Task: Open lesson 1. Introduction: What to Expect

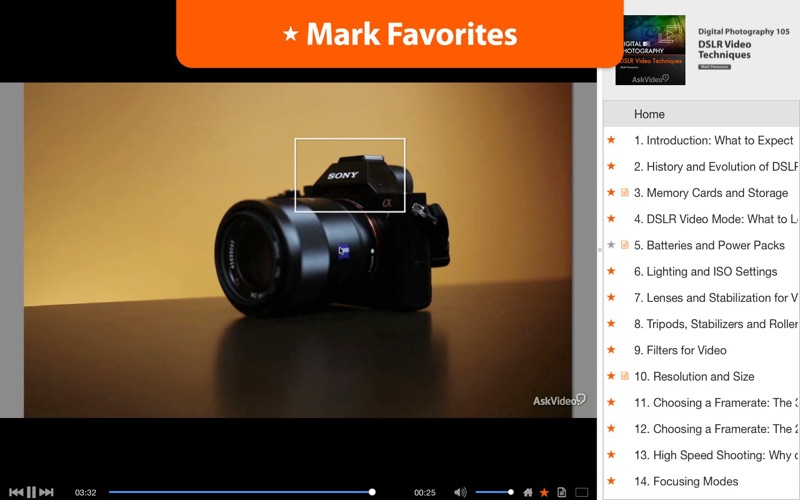Action: click(x=713, y=140)
